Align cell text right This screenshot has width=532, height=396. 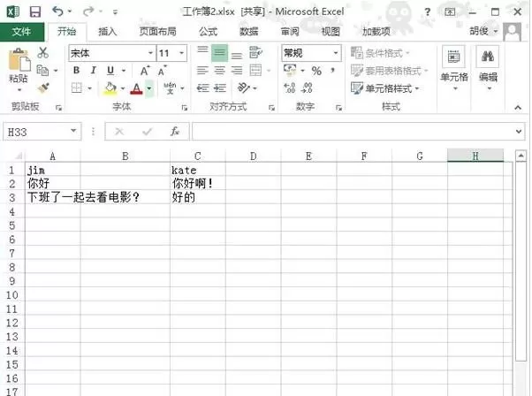[x=237, y=71]
